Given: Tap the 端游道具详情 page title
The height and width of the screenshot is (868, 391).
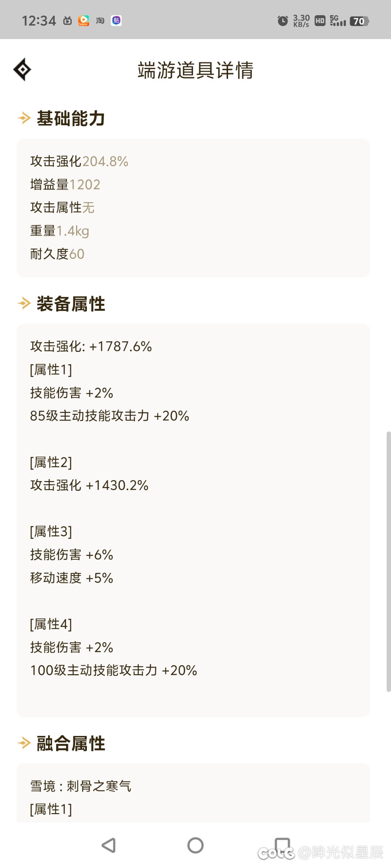Looking at the screenshot, I should 195,70.
